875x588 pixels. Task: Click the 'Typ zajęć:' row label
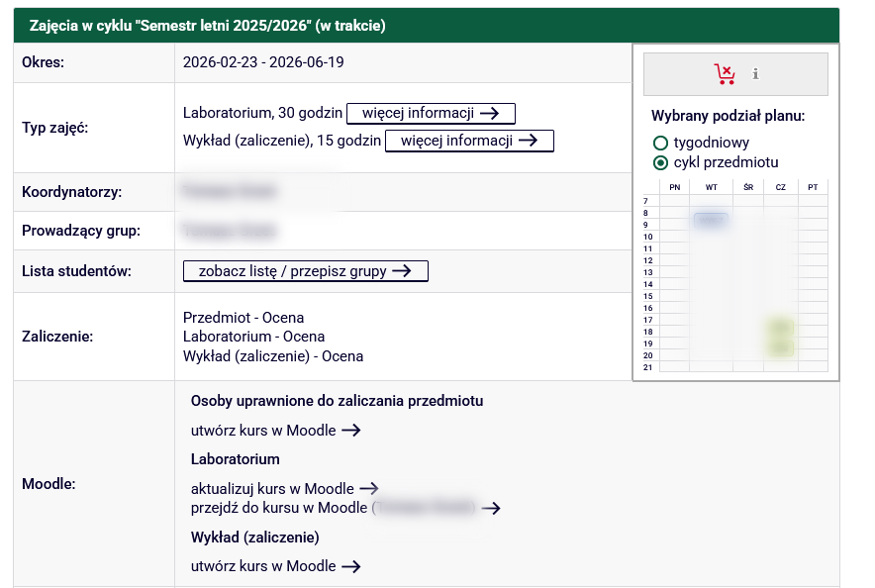click(54, 128)
